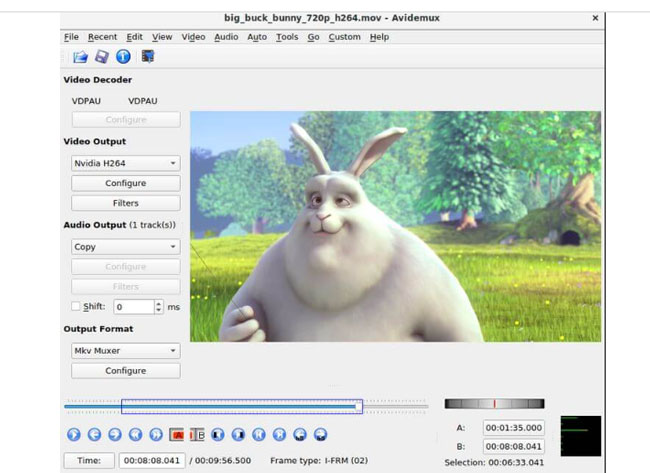This screenshot has width=650, height=473.
Task: Open the Go menu
Action: [313, 37]
